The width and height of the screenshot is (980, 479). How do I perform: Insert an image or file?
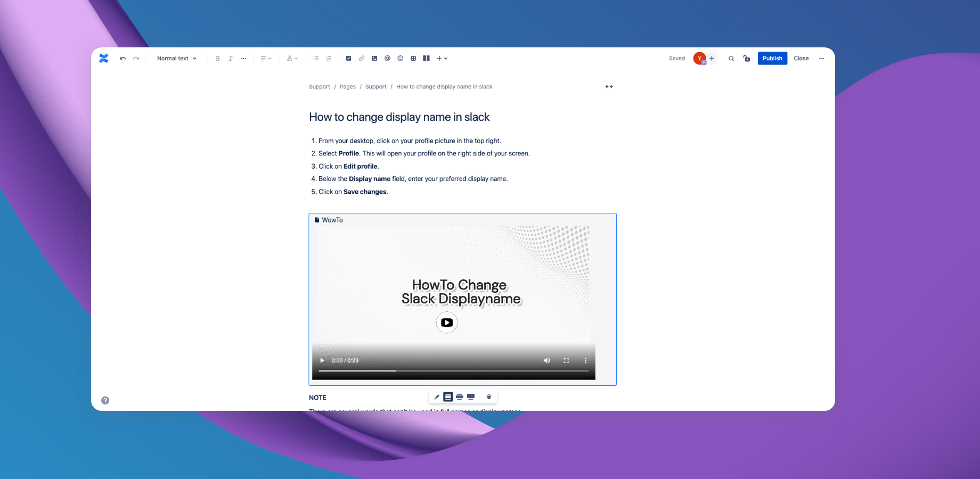click(x=374, y=59)
